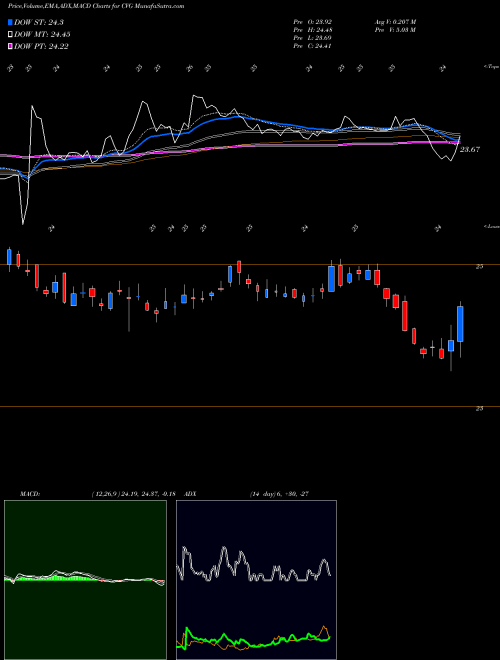Screen dimensions: 500x660
Task: Open the dark blue ADX indicator chart panel
Action: click(x=256, y=580)
